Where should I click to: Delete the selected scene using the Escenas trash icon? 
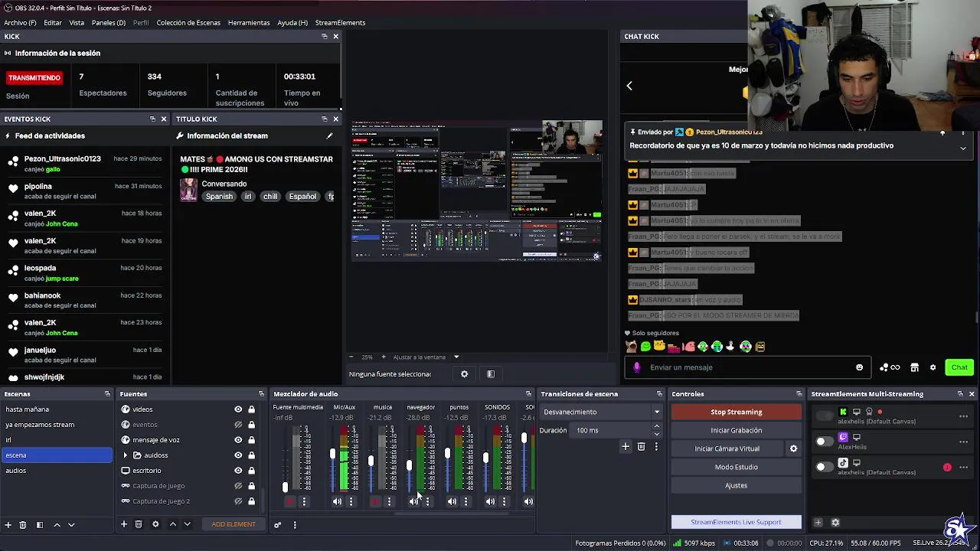[23, 525]
